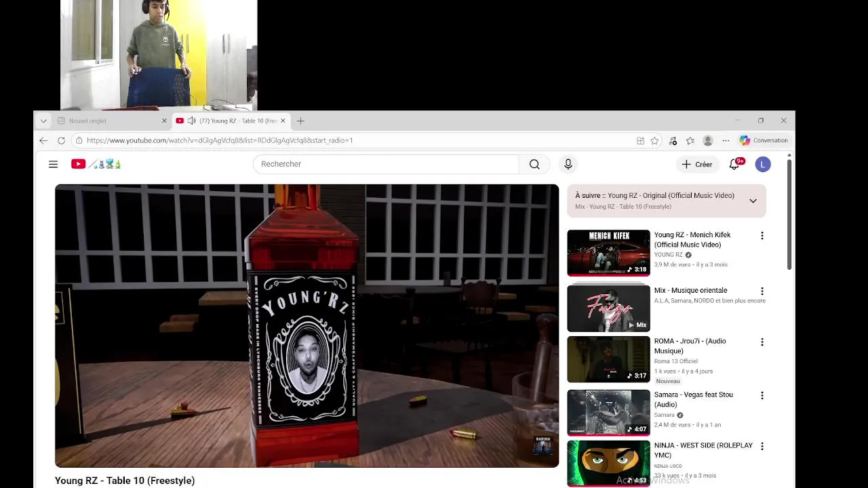Screen dimensions: 868x488
Task: Click Roma 13 Officiel channel name
Action: click(x=675, y=361)
